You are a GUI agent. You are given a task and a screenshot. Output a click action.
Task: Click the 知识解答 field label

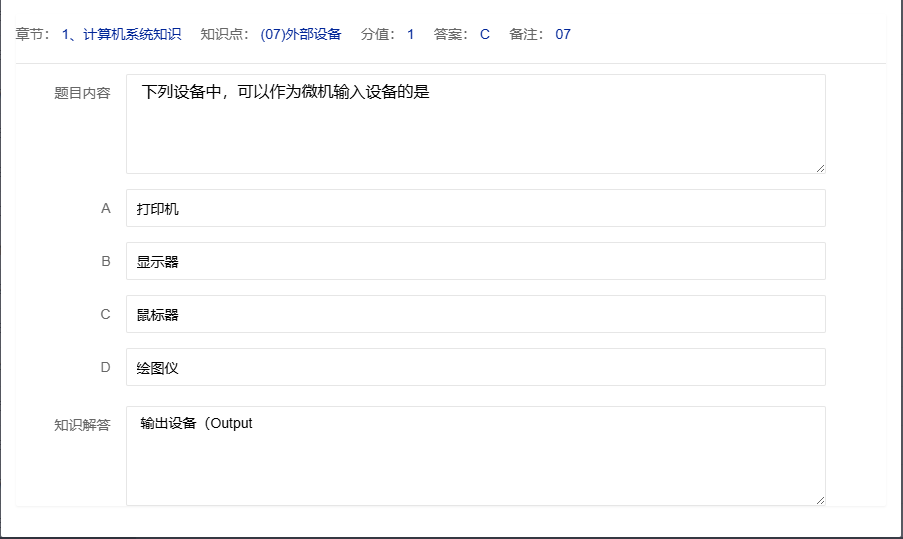coord(82,425)
